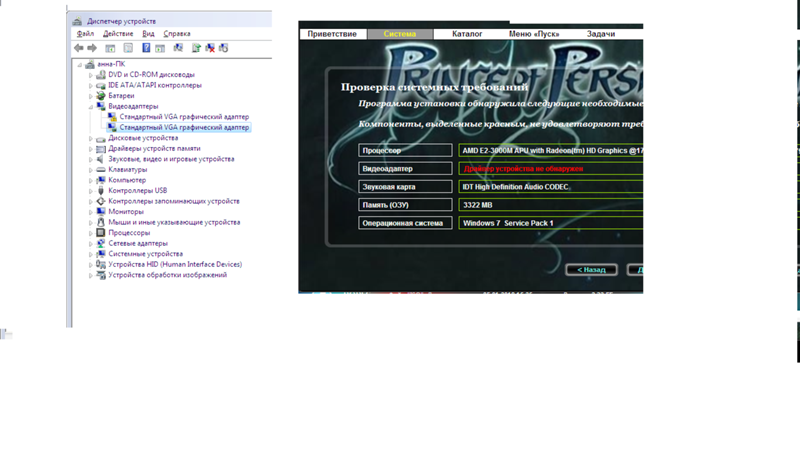800x450 pixels.
Task: Click the HID icon beside Устройства HID
Action: pyautogui.click(x=101, y=264)
